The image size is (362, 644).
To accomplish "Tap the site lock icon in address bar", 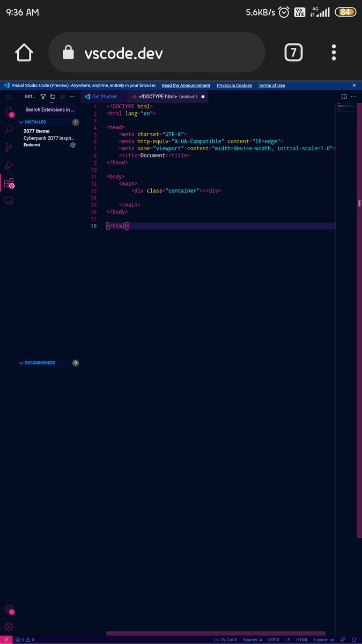I will 68,53.
